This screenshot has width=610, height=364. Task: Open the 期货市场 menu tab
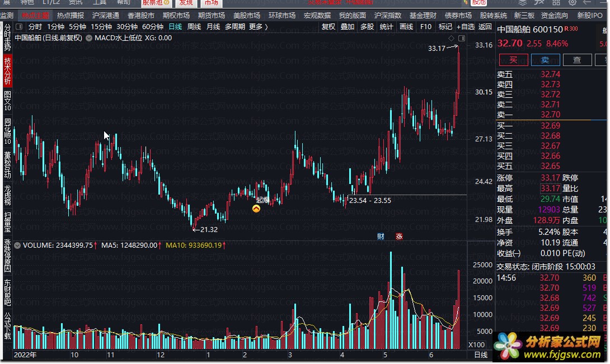point(211,16)
